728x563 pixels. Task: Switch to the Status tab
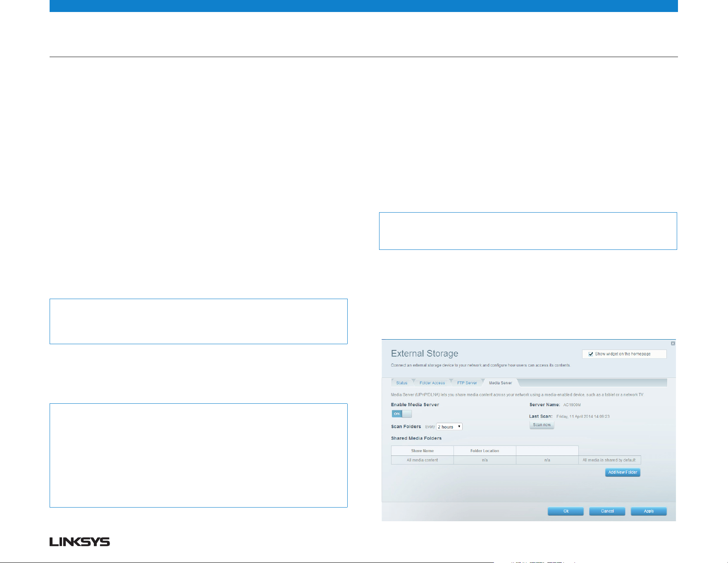click(401, 383)
